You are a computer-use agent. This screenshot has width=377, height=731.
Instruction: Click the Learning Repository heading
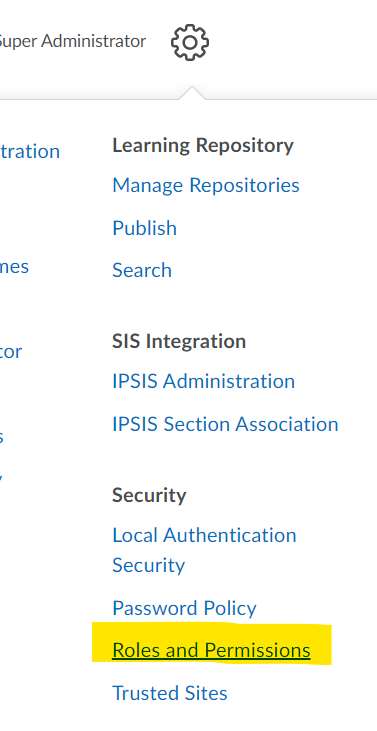(x=203, y=146)
